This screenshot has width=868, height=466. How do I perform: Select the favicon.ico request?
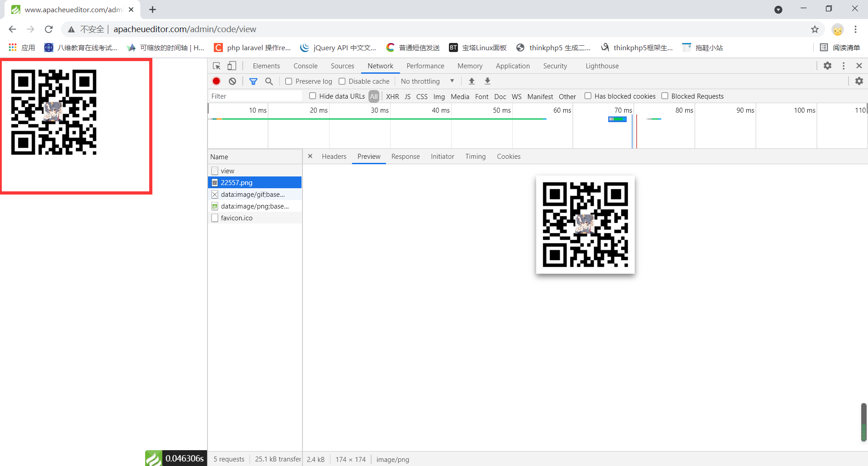(x=255, y=218)
